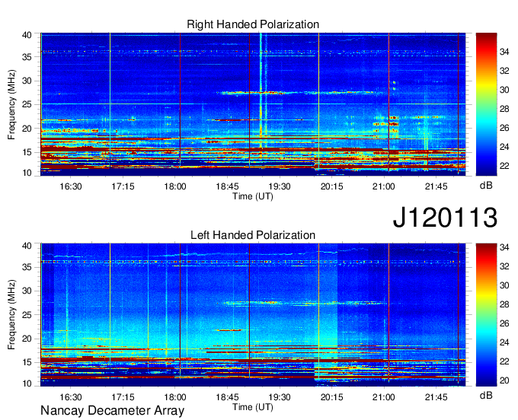Click 40 MHz tick on right-handed plot
This screenshot has height=420, width=518.
[x=27, y=35]
